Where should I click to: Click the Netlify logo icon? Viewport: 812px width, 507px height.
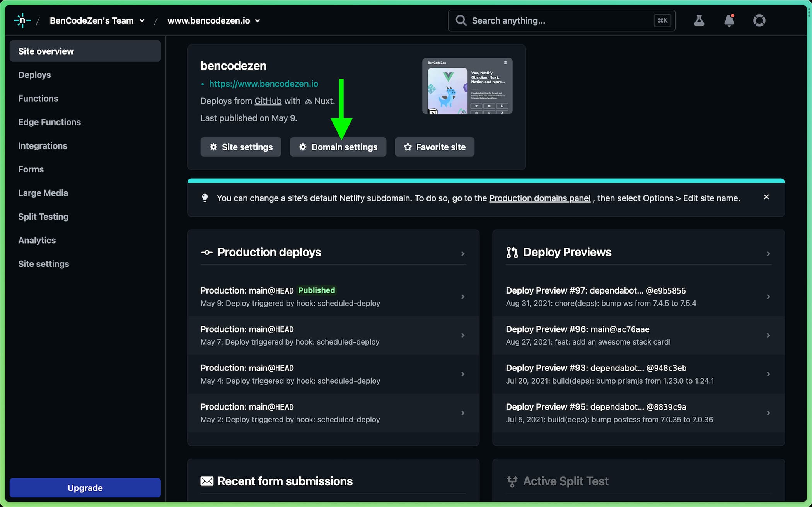coord(22,20)
